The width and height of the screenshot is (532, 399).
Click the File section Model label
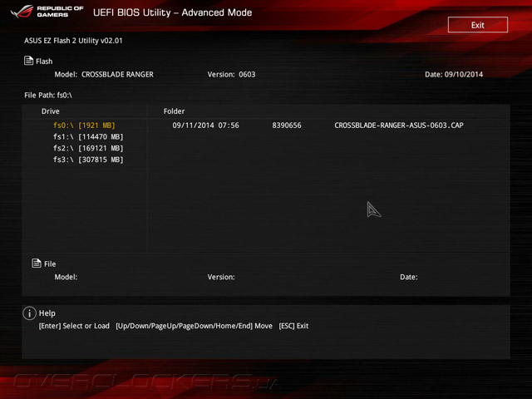[66, 277]
